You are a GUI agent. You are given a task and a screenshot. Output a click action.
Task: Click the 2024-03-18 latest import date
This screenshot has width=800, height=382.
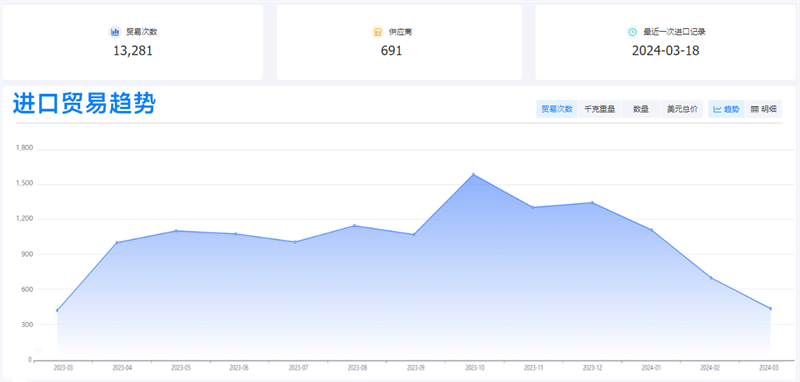[665, 51]
